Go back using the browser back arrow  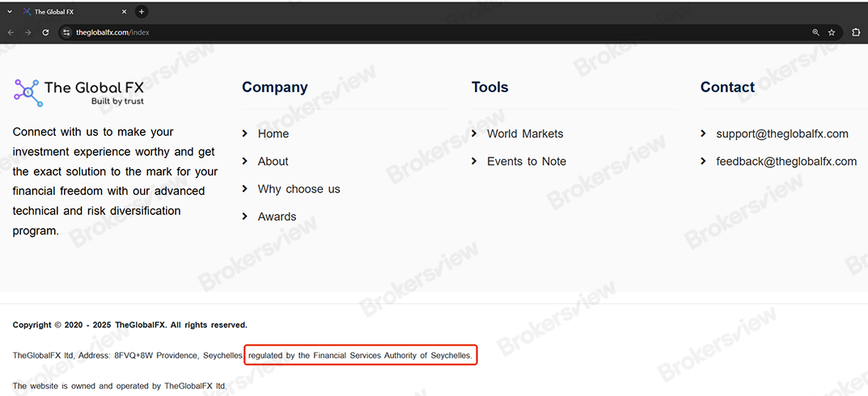pyautogui.click(x=10, y=32)
